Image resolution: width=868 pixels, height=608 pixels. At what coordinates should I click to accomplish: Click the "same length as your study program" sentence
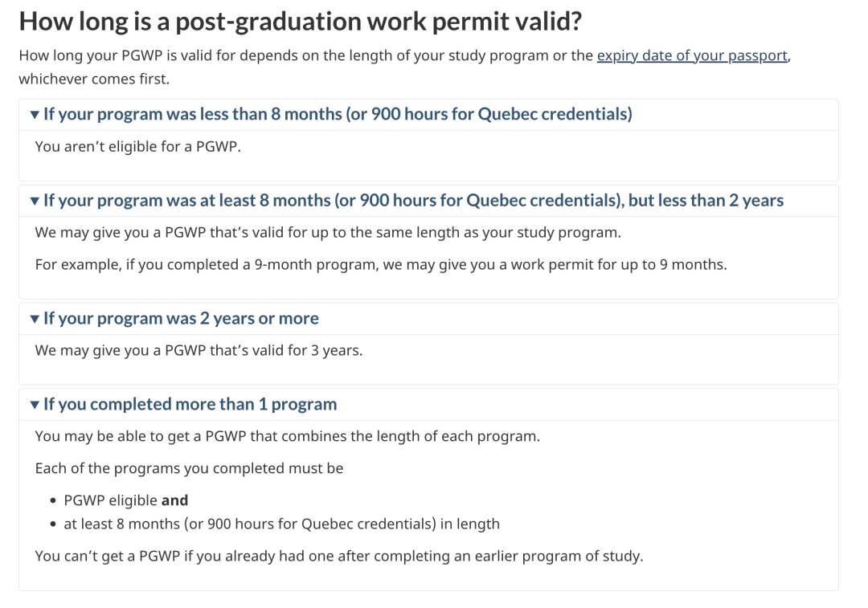point(328,233)
